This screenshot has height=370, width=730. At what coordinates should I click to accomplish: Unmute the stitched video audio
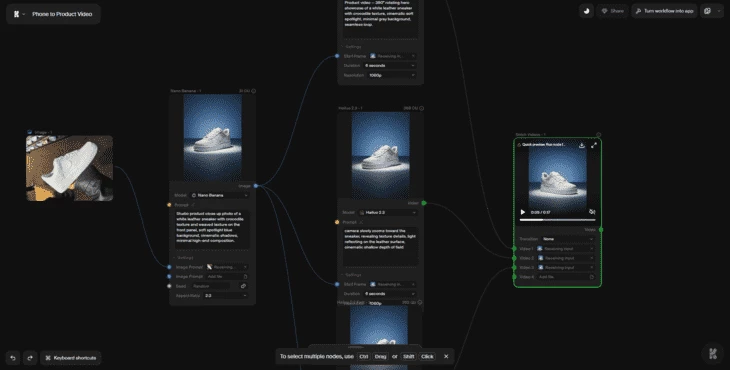(592, 212)
